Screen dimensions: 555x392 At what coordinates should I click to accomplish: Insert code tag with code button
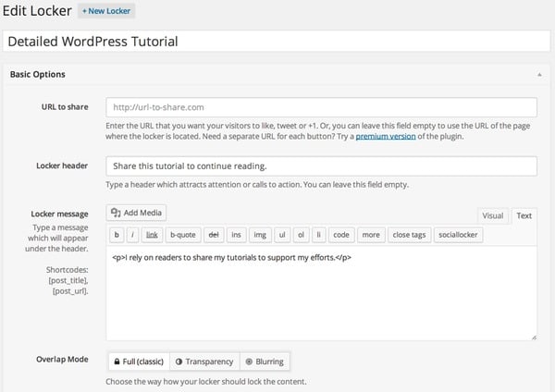(x=340, y=235)
